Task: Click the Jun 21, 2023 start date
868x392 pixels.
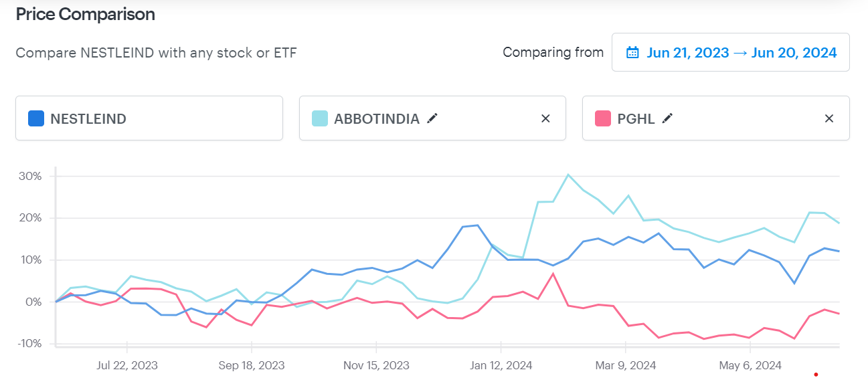Action: pos(687,52)
